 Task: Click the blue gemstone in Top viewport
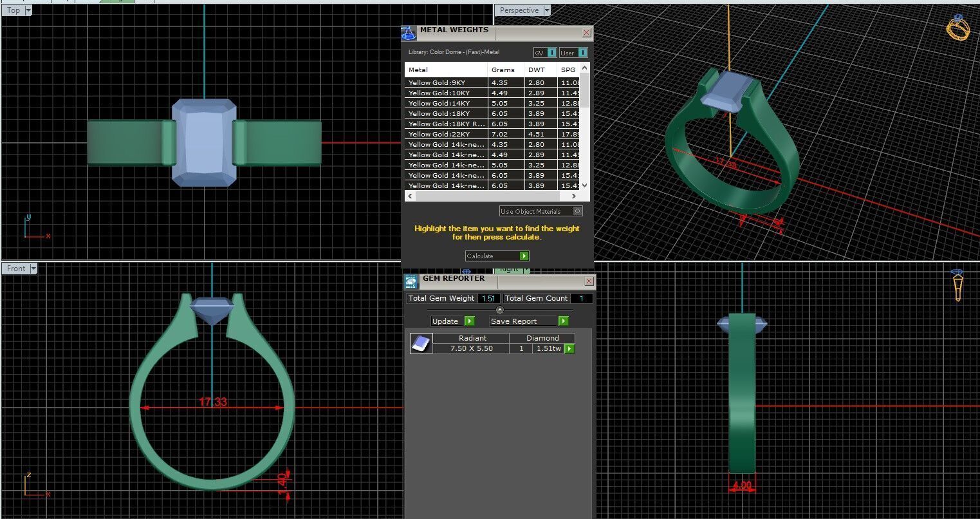pyautogui.click(x=204, y=142)
